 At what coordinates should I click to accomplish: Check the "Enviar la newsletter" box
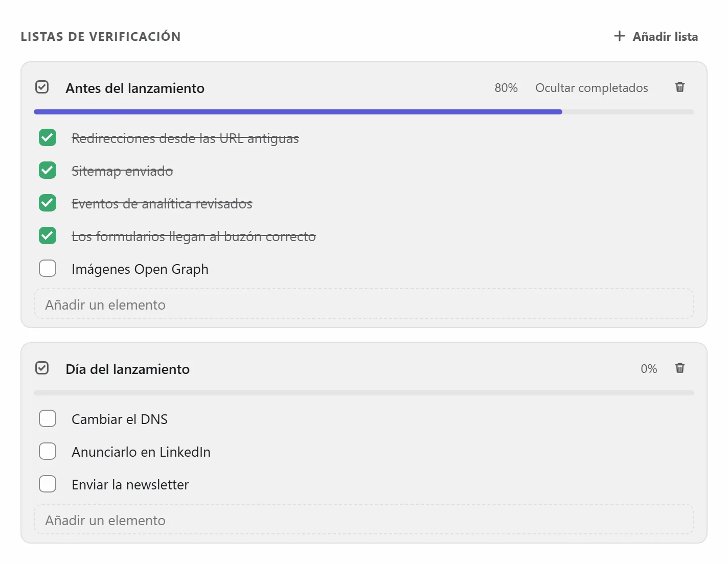(x=48, y=484)
